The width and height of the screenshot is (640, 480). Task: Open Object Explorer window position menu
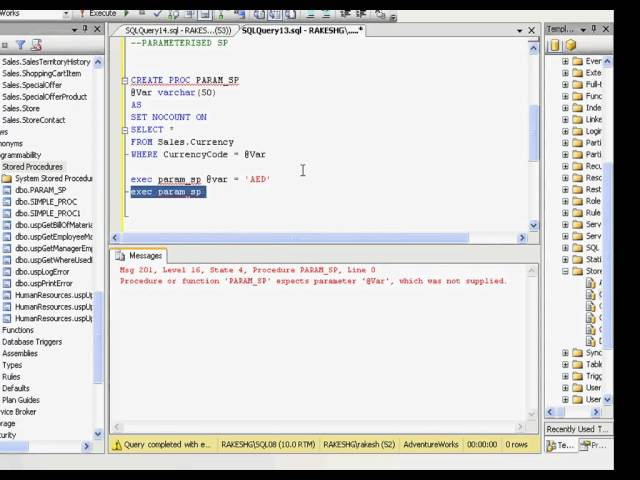[74, 29]
